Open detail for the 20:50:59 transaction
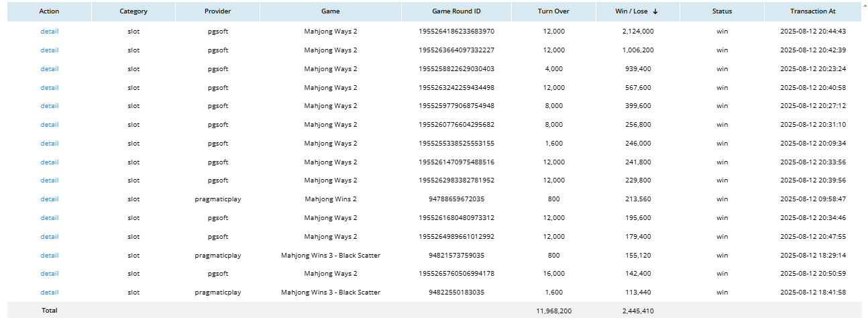Viewport: 868px width, 318px height. pos(49,274)
